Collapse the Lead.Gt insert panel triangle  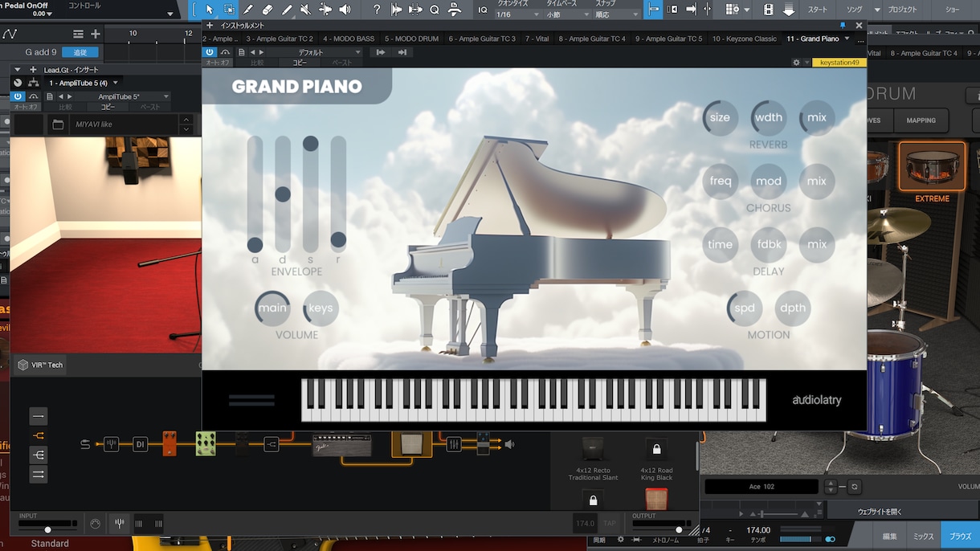[x=18, y=70]
